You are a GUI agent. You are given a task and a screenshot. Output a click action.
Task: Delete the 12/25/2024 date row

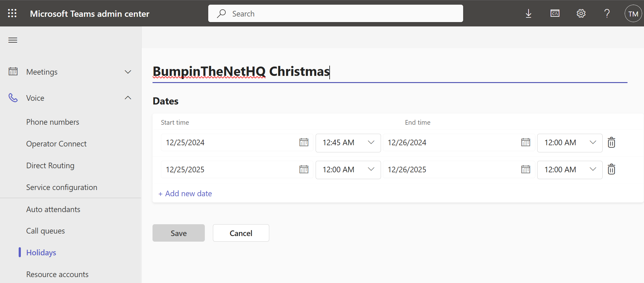pos(611,142)
